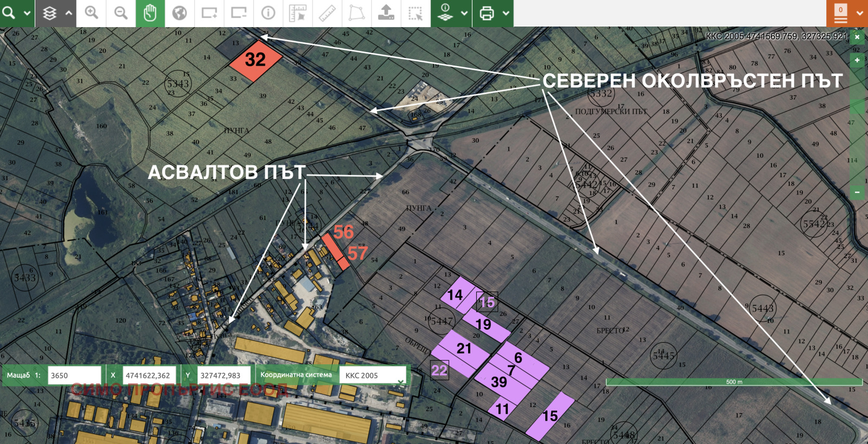Print the map with printer icon

click(487, 13)
